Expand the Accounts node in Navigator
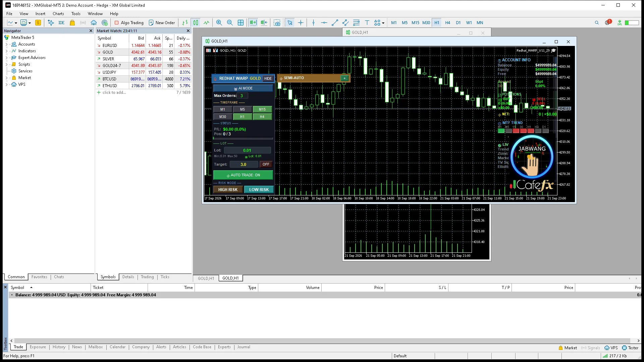The width and height of the screenshot is (644, 362). pyautogui.click(x=6, y=44)
